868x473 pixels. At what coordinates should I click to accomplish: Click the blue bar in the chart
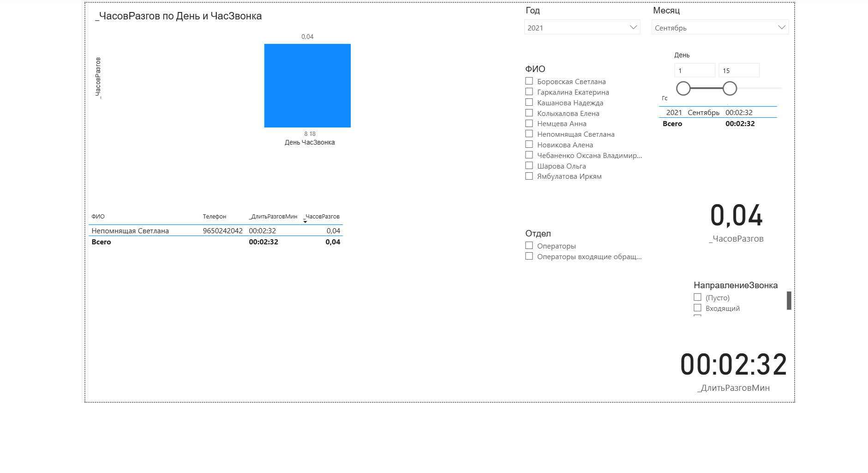307,85
